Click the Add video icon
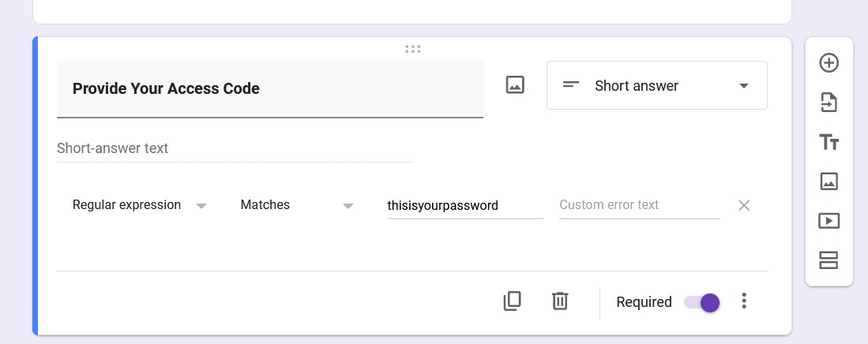Screen dimensions: 868x344 [829, 221]
